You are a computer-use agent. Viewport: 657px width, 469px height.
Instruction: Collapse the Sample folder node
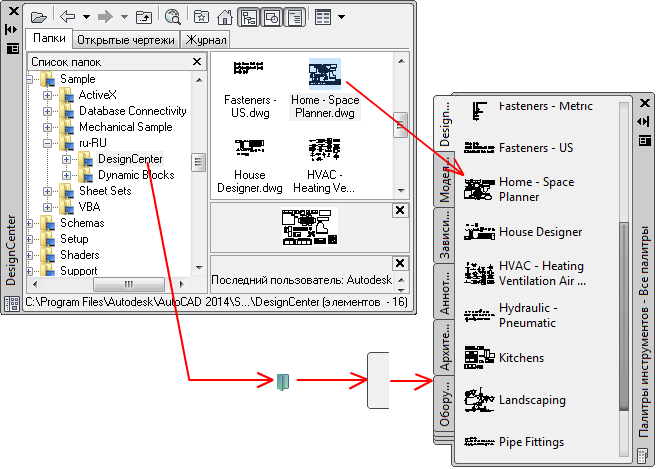[29, 79]
